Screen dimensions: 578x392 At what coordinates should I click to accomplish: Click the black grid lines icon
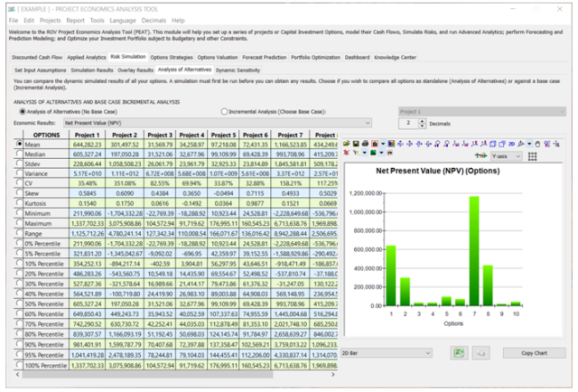(532, 156)
